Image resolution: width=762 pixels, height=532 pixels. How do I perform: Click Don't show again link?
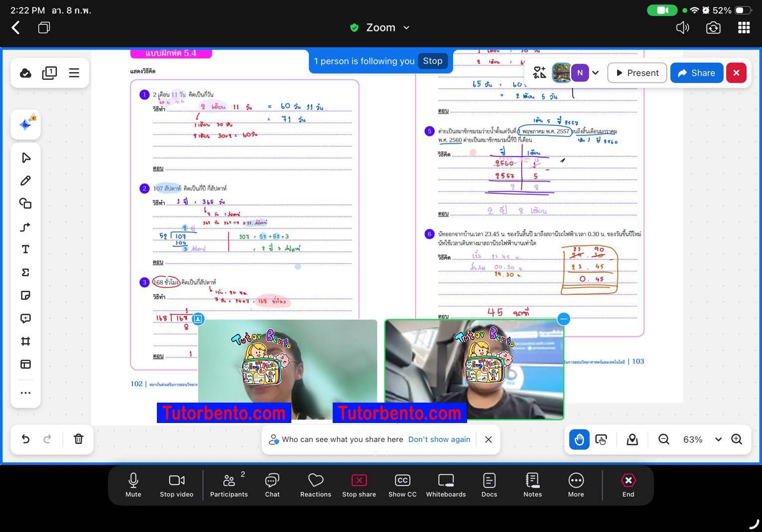coord(439,439)
